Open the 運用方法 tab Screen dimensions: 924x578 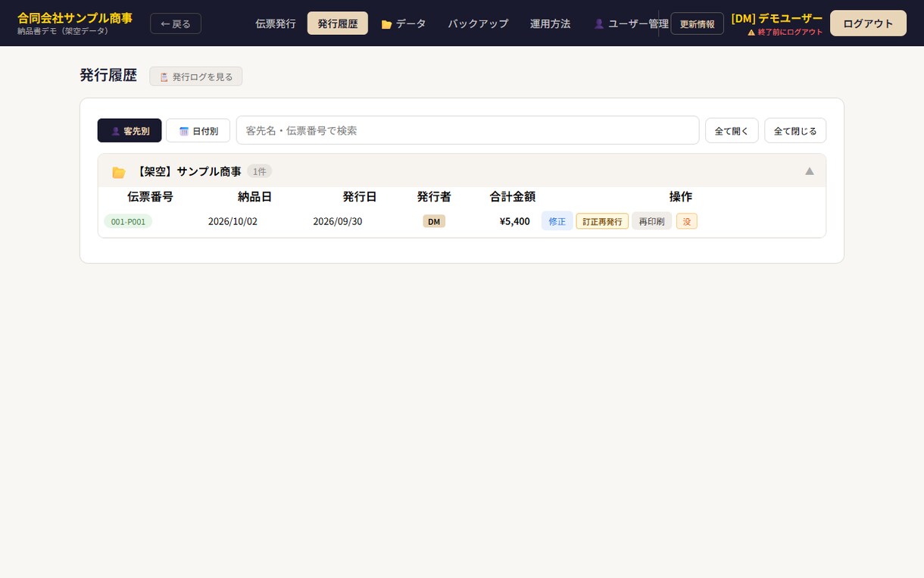(x=551, y=23)
